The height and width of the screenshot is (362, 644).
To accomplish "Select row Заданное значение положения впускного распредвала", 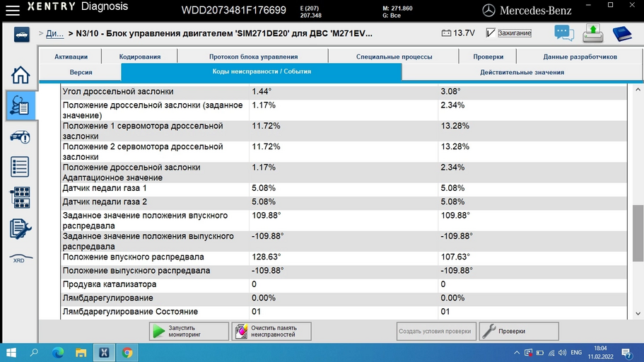I will [x=344, y=221].
